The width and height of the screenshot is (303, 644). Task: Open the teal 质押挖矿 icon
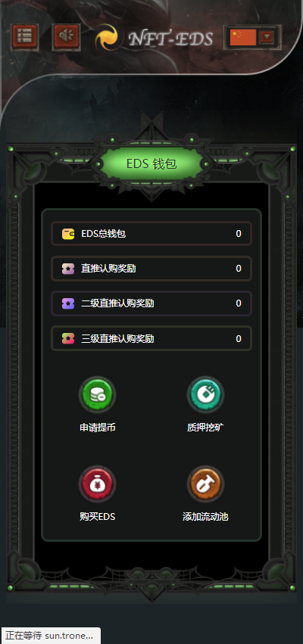[x=205, y=395]
